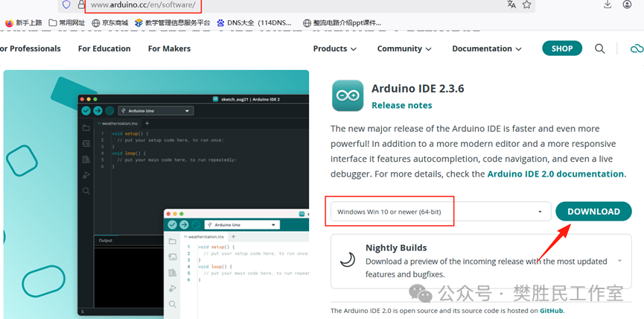This screenshot has height=319, width=644.
Task: Open the 教学管理信息服务平台 bookmark
Action: pyautogui.click(x=172, y=22)
